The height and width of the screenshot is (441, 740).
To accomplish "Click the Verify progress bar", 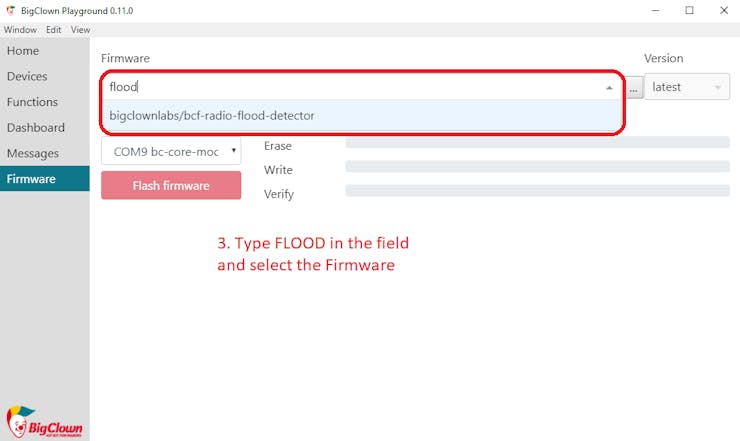I will 537,190.
